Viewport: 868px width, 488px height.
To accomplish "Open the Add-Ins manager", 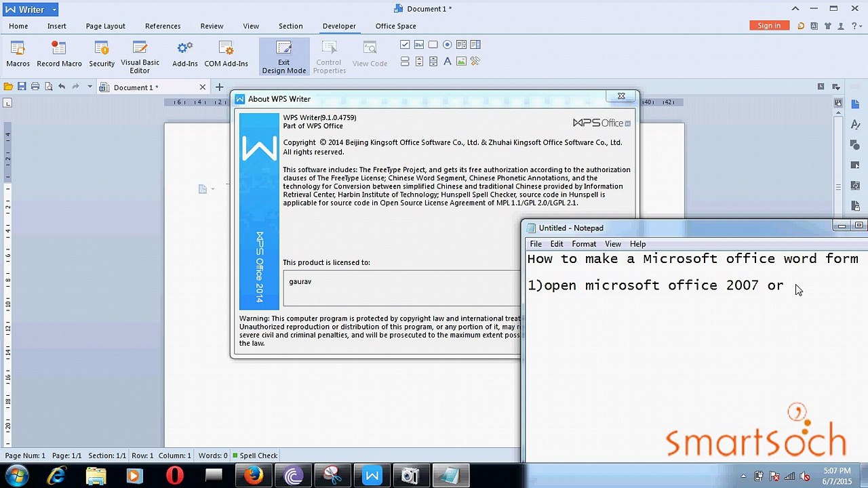I will 184,54.
